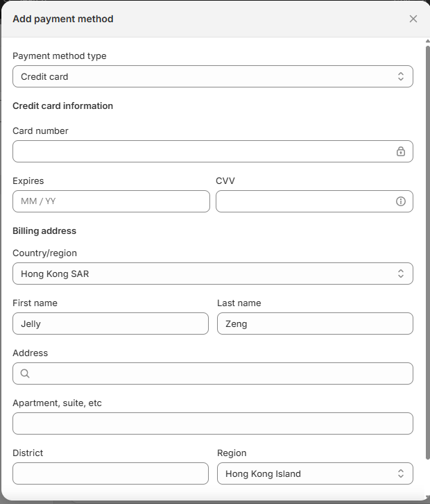The width and height of the screenshot is (430, 504).
Task: Open the Payment method type dropdown
Action: point(212,76)
